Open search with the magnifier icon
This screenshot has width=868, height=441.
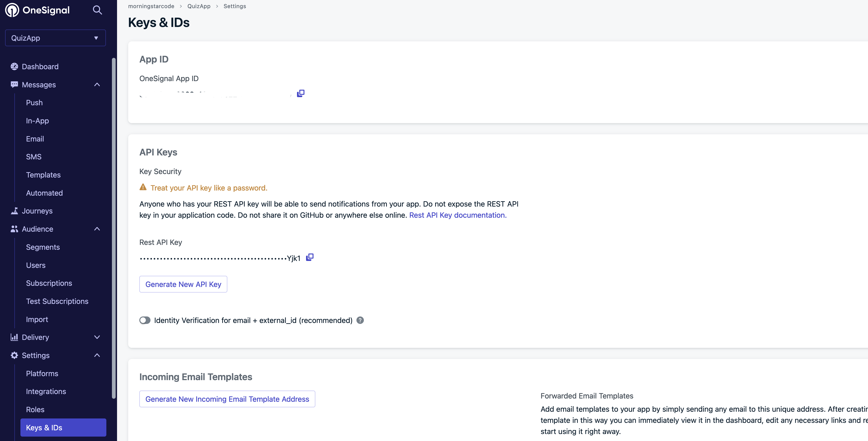coord(97,10)
